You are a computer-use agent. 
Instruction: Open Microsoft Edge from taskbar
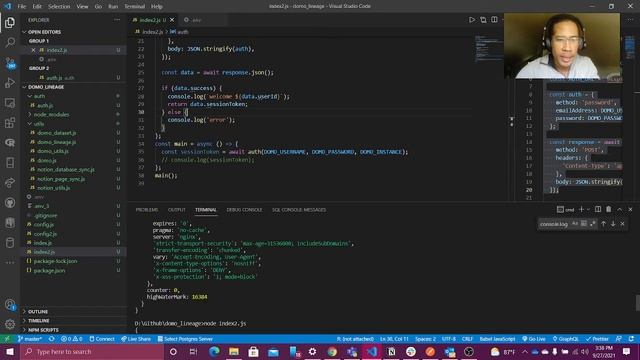pos(214,351)
